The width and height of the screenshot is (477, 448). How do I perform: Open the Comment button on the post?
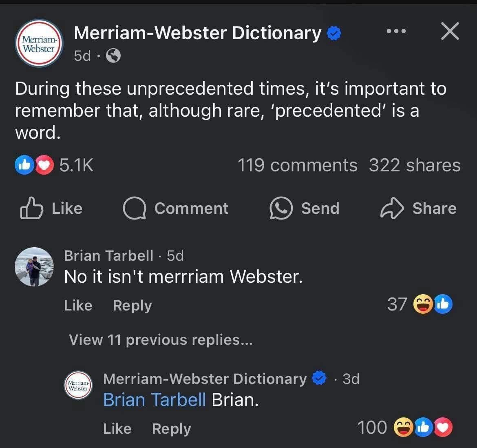(x=176, y=208)
